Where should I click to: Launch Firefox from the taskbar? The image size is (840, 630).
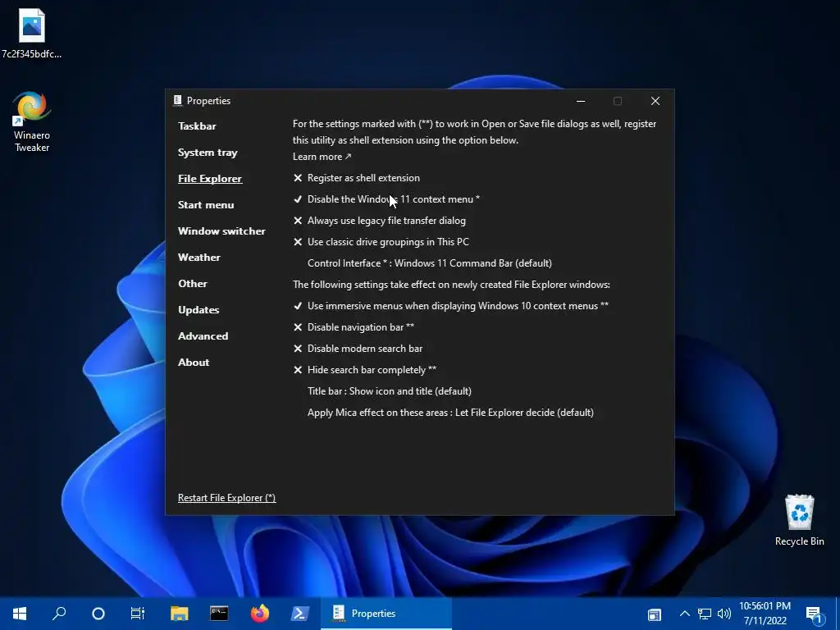(x=259, y=614)
